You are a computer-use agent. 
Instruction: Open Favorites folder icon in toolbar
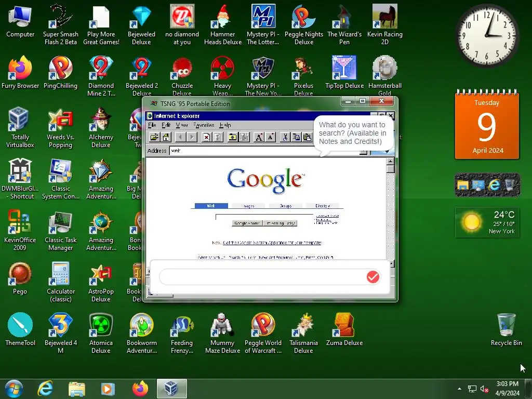[x=233, y=137]
